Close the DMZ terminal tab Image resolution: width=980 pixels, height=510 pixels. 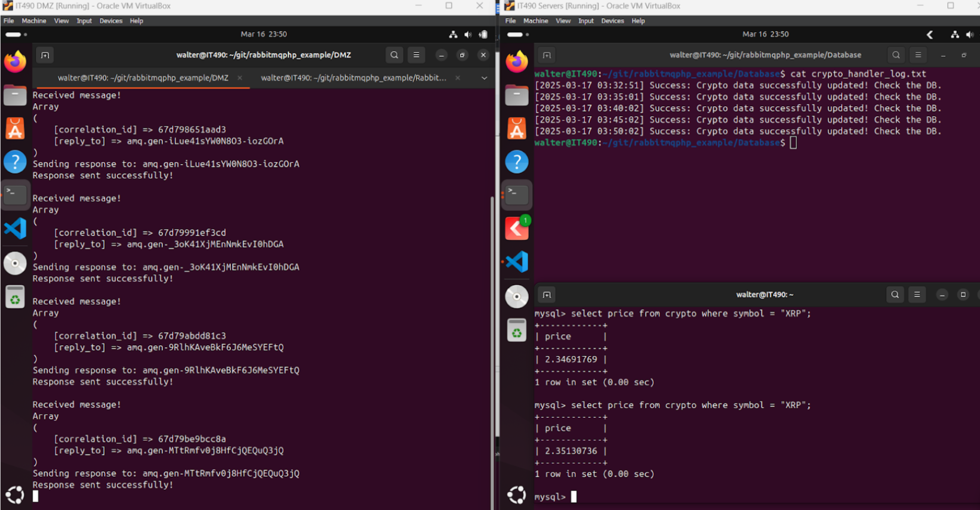point(240,78)
